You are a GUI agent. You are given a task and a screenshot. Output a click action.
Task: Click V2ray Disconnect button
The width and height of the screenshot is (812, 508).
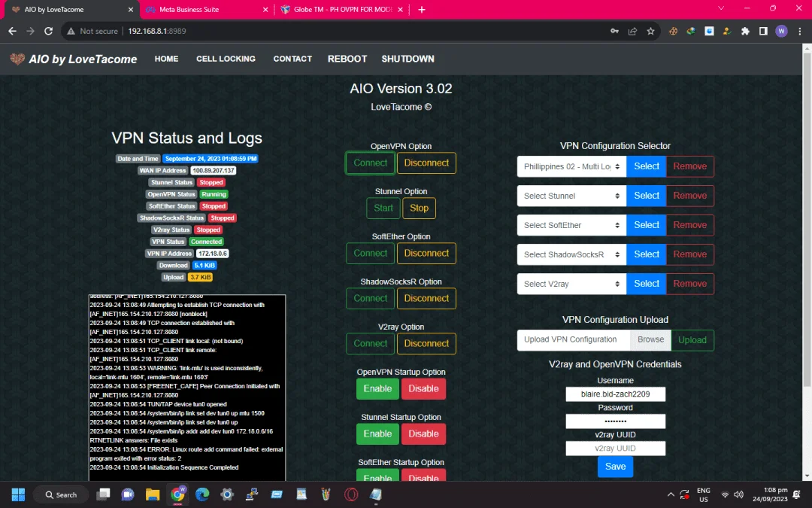[426, 344]
